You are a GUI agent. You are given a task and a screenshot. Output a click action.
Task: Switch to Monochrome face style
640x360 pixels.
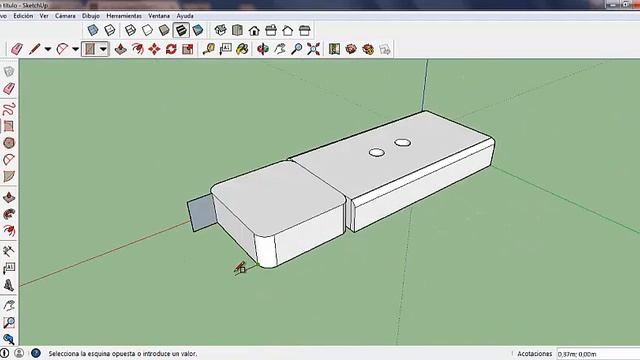click(x=198, y=30)
